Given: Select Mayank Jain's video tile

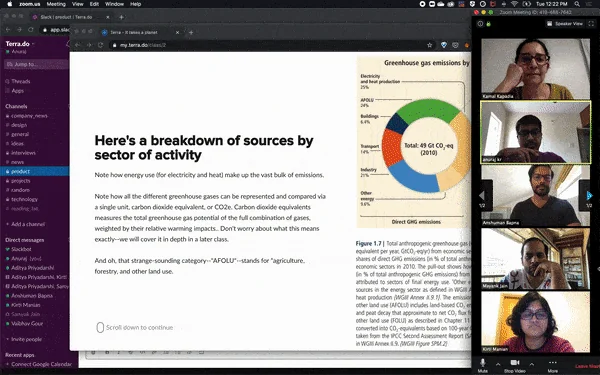Looking at the screenshot, I should point(535,259).
